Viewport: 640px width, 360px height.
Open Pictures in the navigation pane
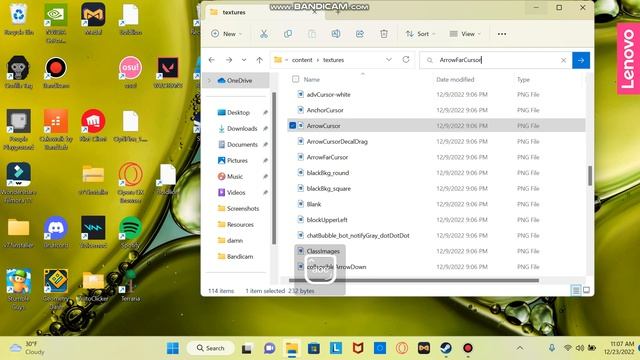[237, 160]
